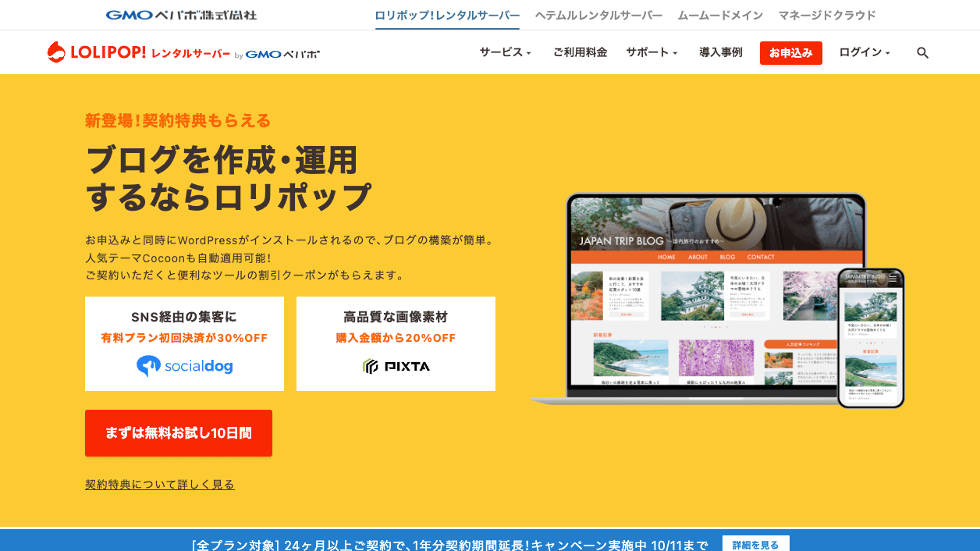Viewport: 980px width, 551px height.
Task: Click the socialdog logo
Action: (x=185, y=366)
